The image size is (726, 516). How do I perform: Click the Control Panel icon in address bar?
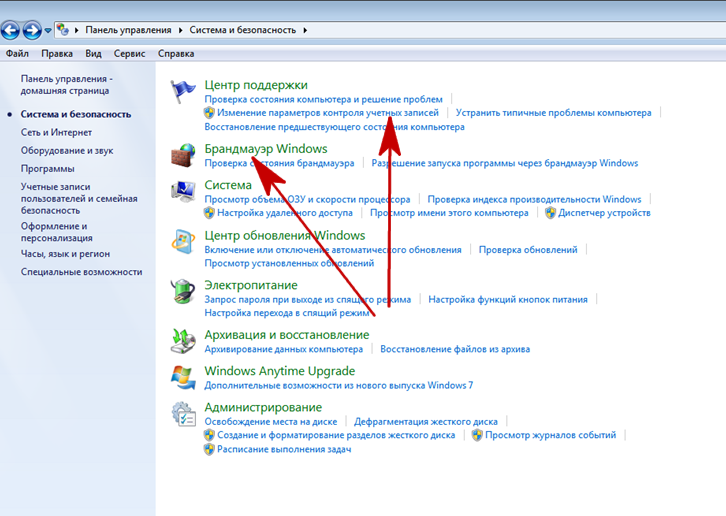coord(63,30)
